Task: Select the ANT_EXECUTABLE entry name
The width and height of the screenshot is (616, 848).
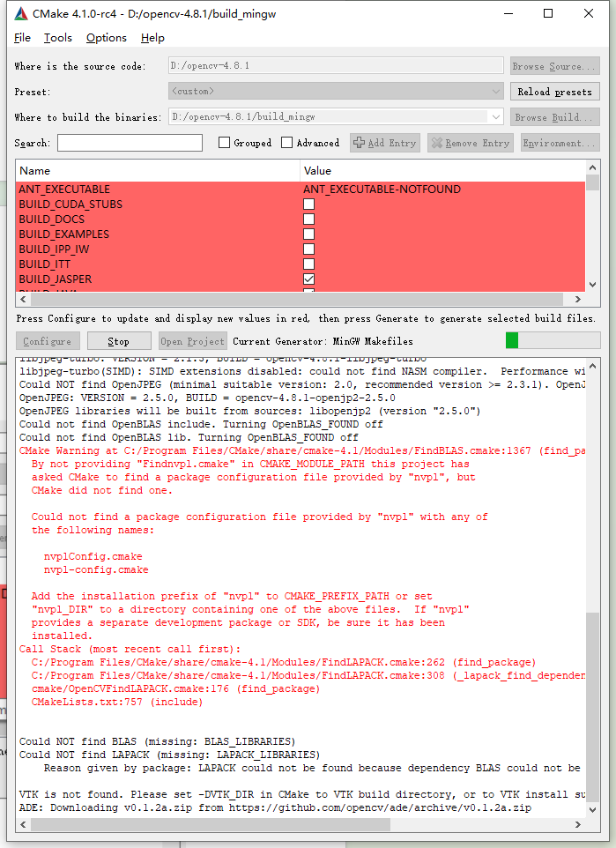Action: 64,190
